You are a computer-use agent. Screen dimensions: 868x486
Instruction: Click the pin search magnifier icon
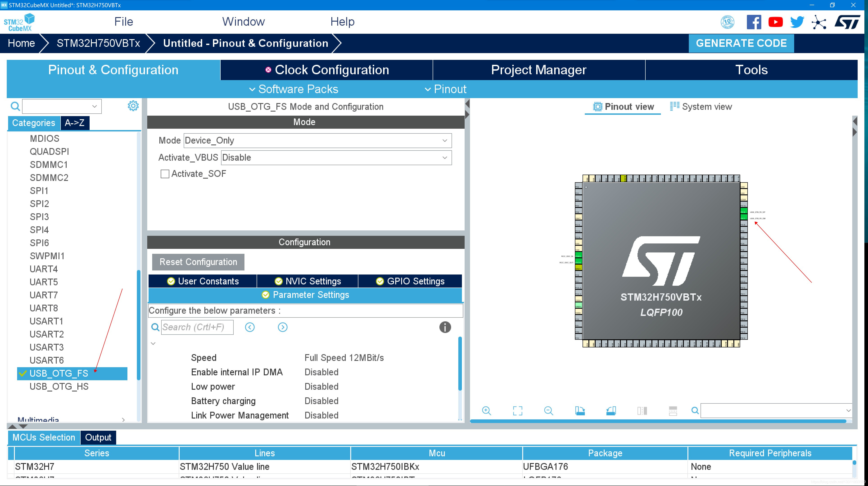pos(695,411)
